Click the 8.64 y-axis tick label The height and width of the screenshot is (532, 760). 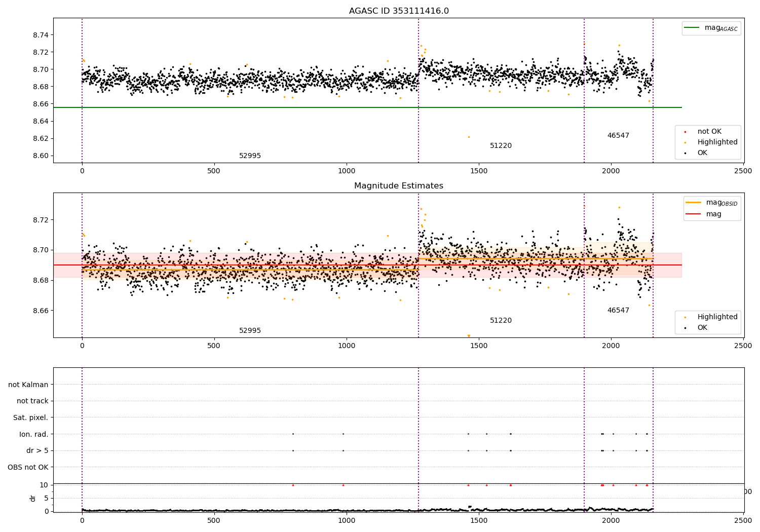[40, 121]
